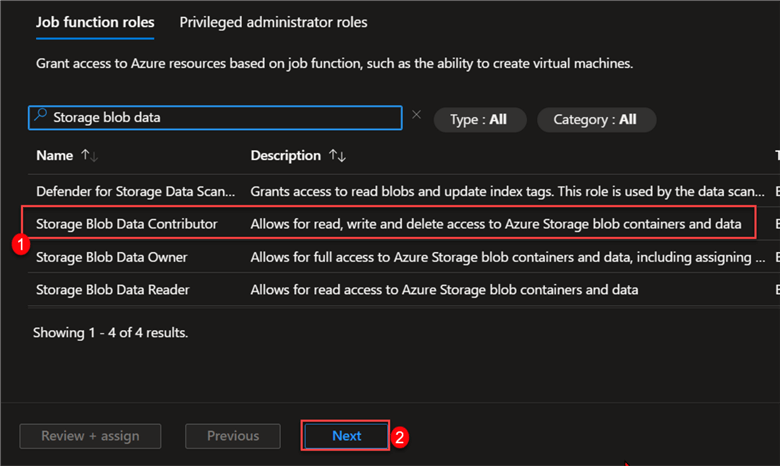Select Defender for Storage Data Scanner role
Screen dimensions: 780x466
pos(135,190)
